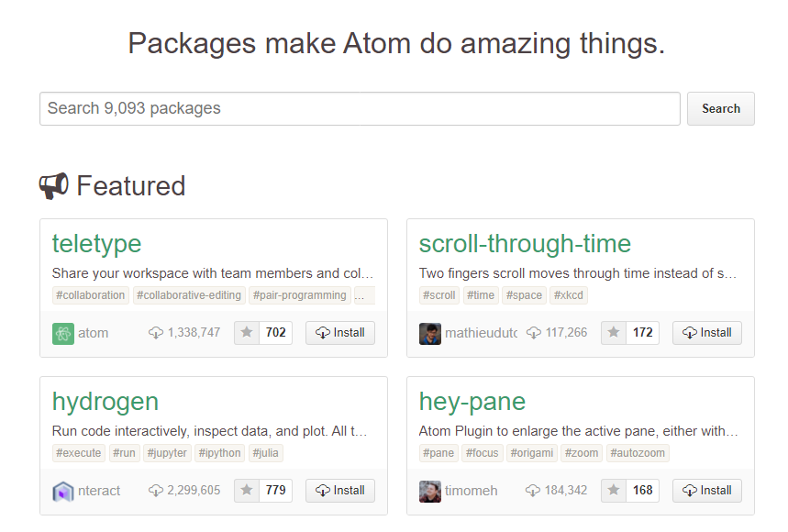The width and height of the screenshot is (788, 532).
Task: Click the Featured megaphone icon
Action: click(54, 186)
